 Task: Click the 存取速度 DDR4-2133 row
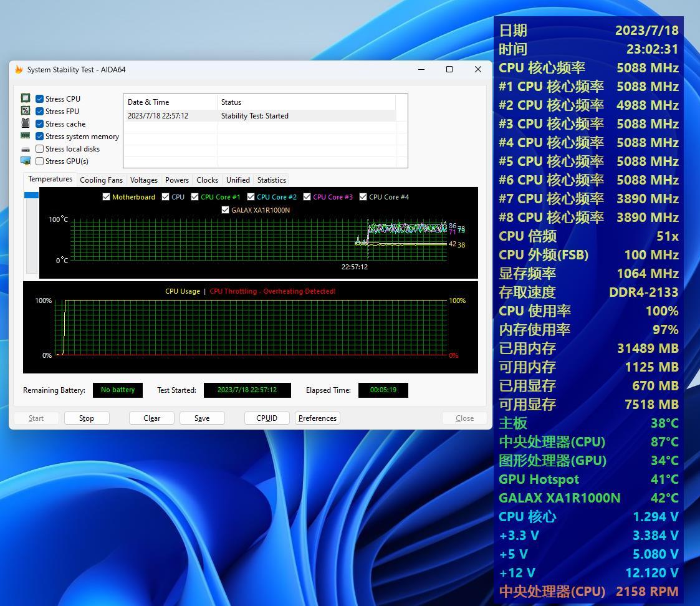588,292
